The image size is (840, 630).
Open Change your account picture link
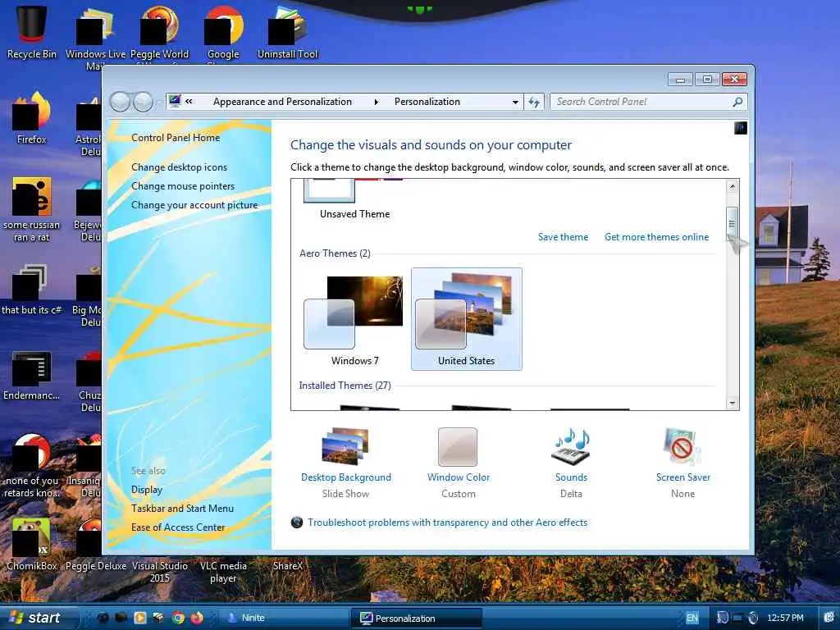(x=194, y=204)
